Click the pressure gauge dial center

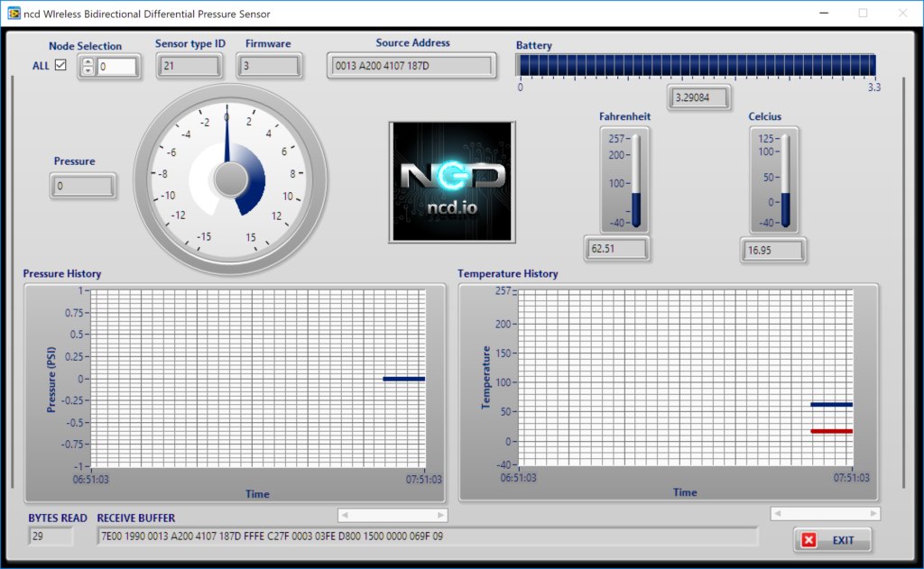(x=230, y=179)
